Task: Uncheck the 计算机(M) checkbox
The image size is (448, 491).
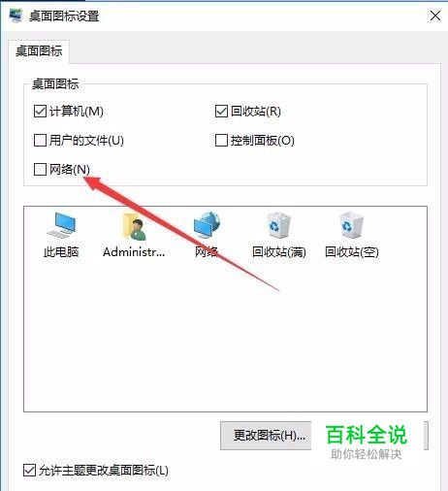Action: 40,111
